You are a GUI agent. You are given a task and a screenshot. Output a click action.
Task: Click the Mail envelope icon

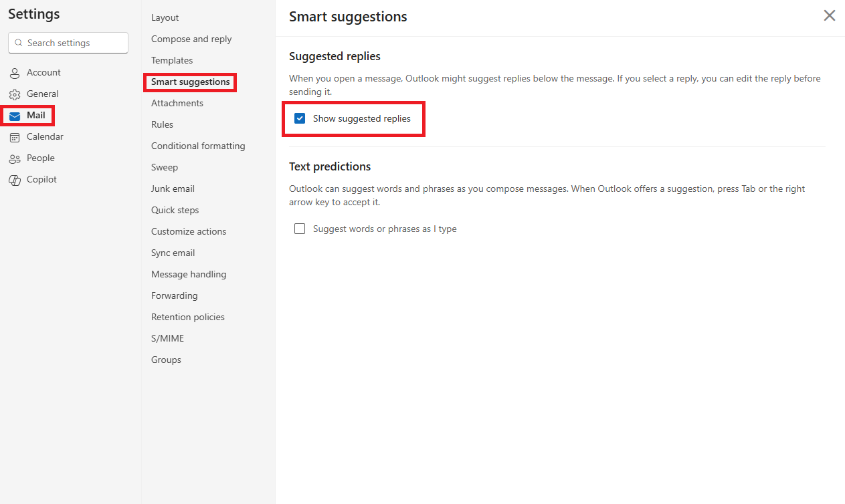pyautogui.click(x=15, y=116)
